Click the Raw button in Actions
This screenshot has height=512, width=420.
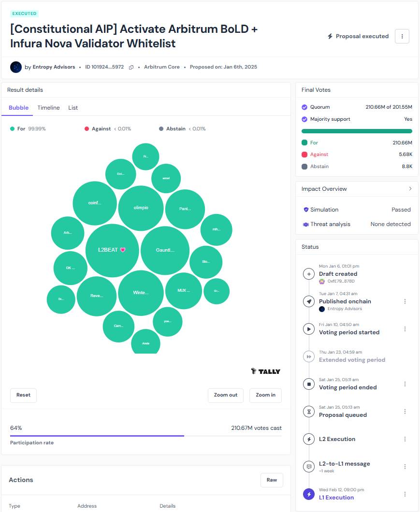272,480
